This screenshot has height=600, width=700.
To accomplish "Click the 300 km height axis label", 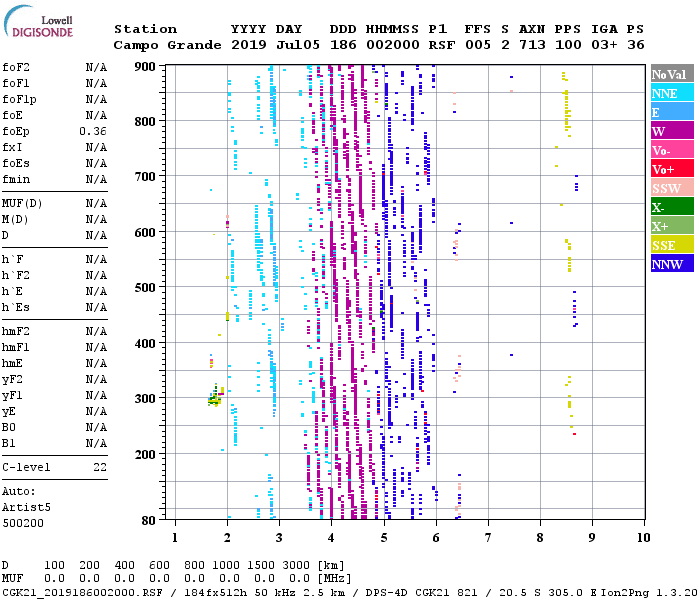I will (x=145, y=398).
